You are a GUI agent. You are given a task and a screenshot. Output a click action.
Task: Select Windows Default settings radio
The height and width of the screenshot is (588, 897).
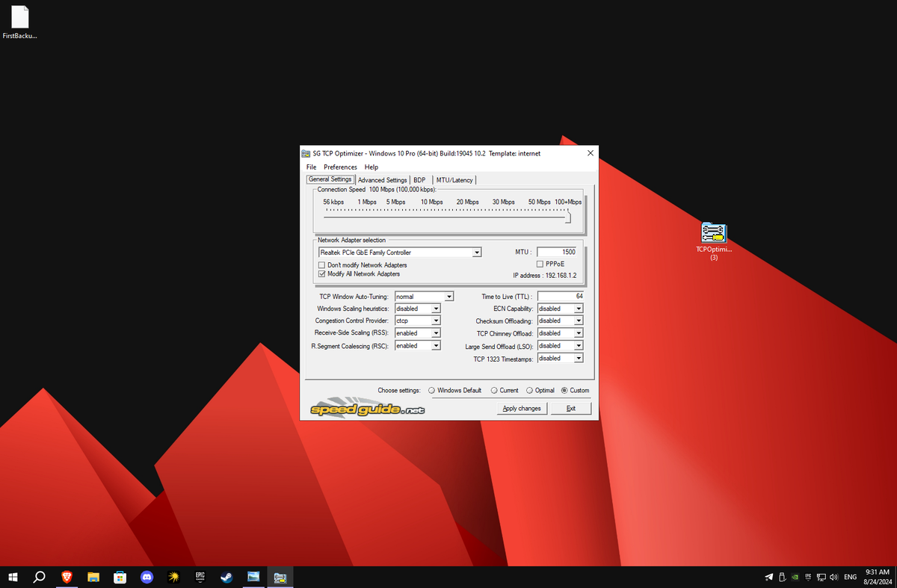[x=432, y=391]
